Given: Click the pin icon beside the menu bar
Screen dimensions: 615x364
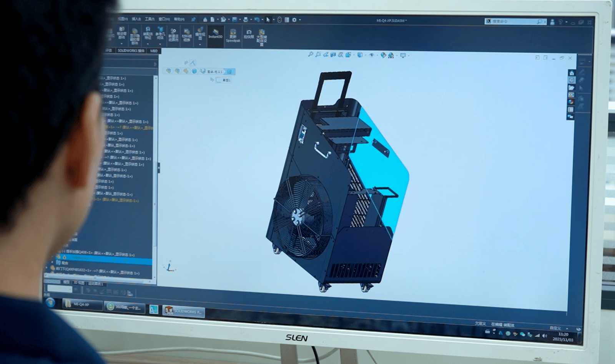Looking at the screenshot, I should [193, 19].
